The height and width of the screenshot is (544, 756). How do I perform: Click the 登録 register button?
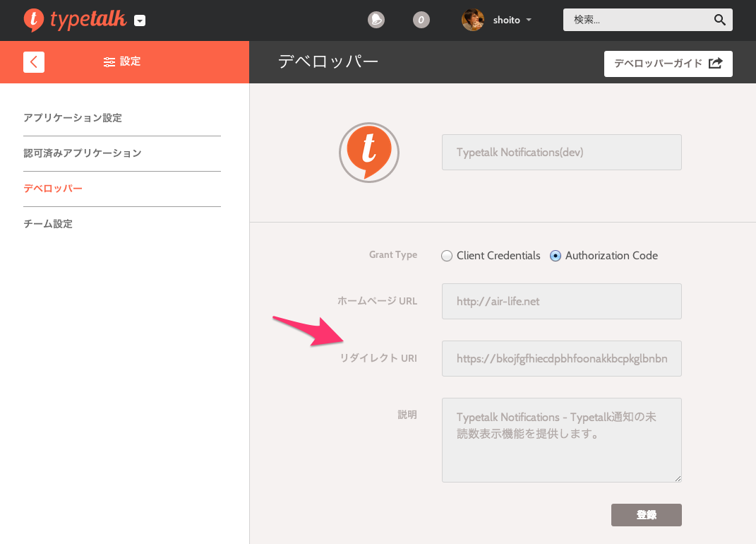(646, 515)
